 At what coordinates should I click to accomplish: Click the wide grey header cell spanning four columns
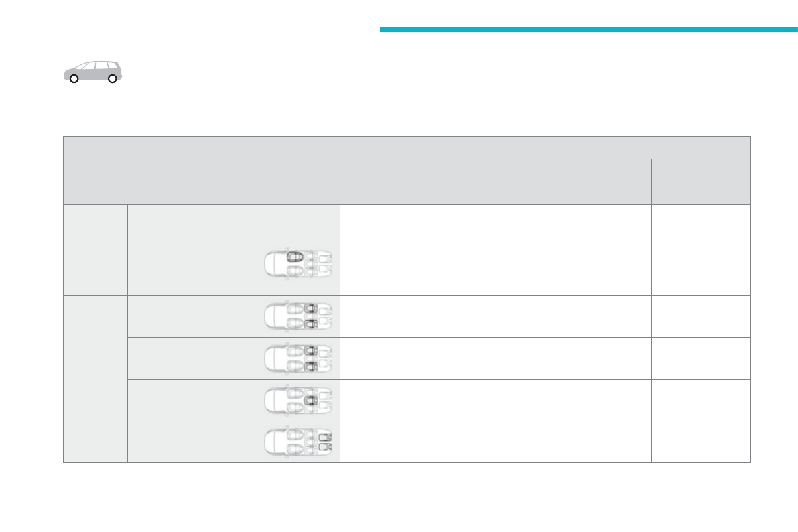[545, 147]
